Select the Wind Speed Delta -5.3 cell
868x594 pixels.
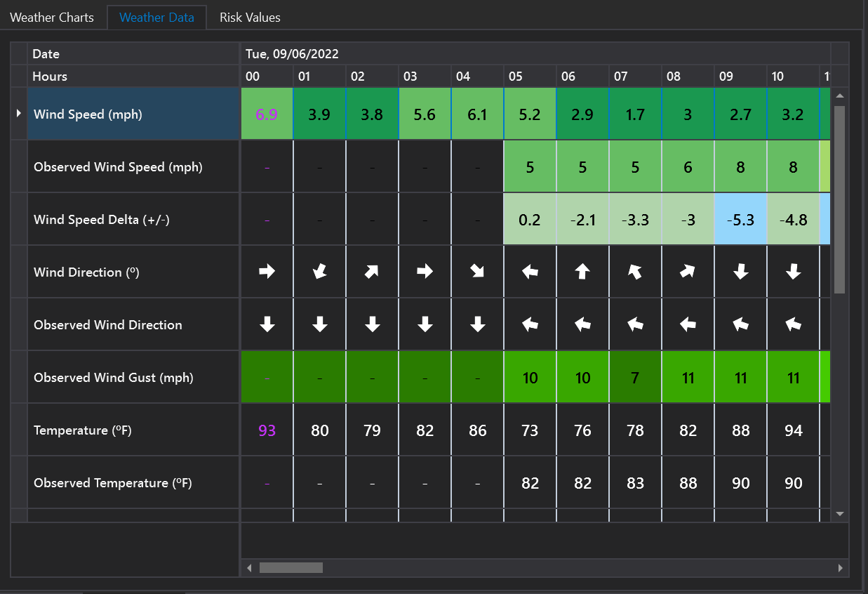(x=740, y=220)
